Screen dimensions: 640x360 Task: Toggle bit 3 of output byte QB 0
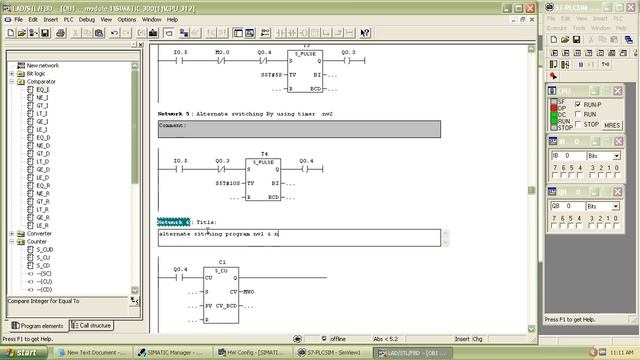591,225
